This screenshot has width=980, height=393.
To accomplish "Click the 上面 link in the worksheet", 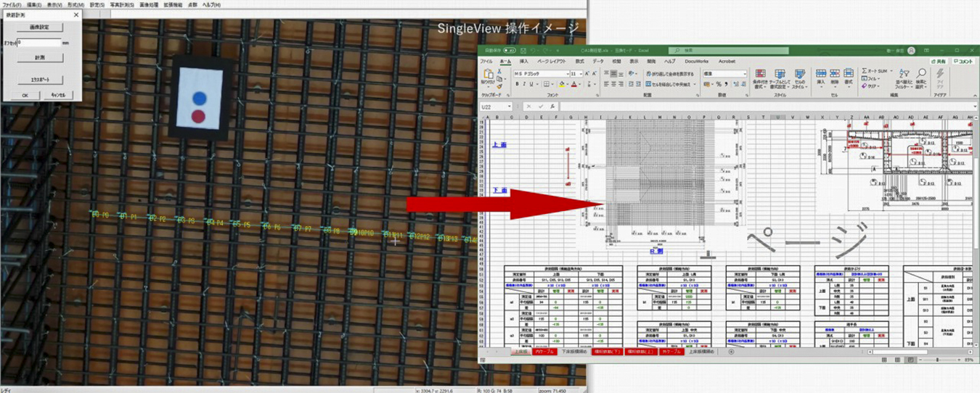I will tap(499, 145).
